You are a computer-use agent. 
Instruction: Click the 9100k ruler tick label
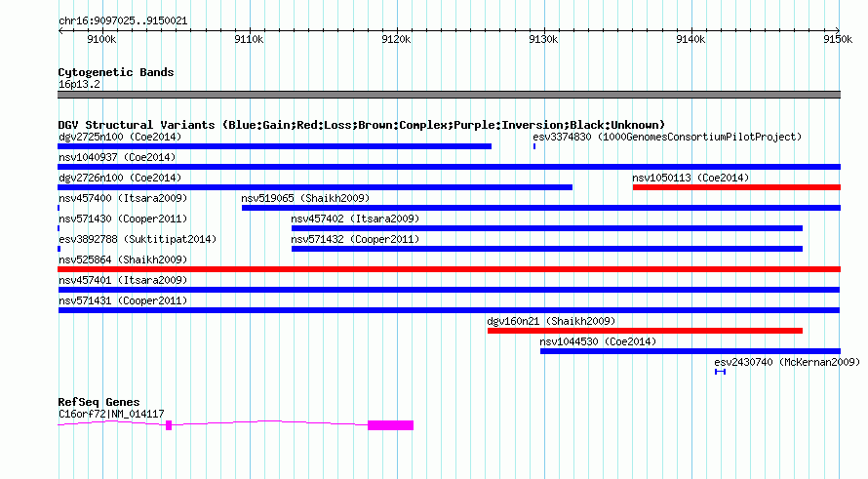(101, 39)
